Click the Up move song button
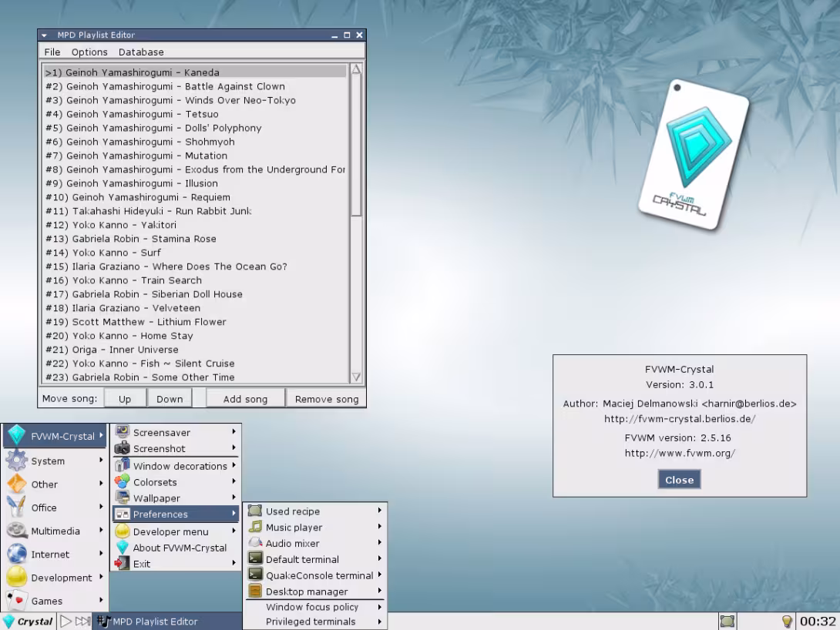This screenshot has width=840, height=630. tap(125, 399)
